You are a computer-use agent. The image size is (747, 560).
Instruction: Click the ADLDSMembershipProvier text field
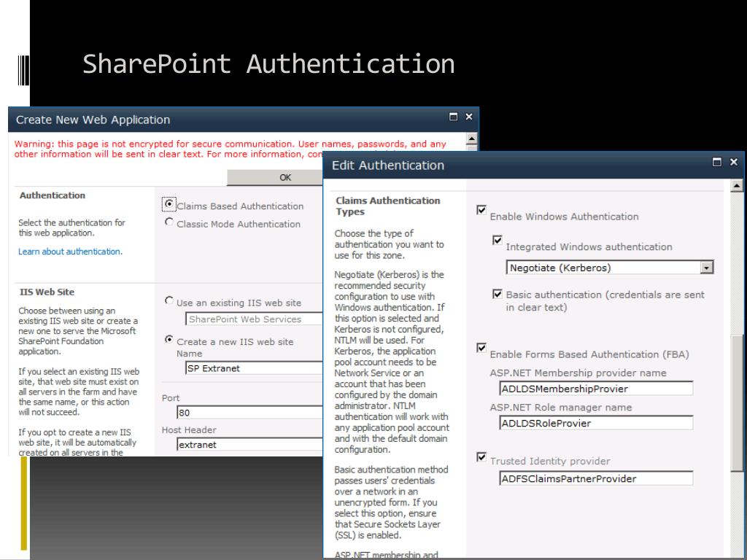coord(597,388)
